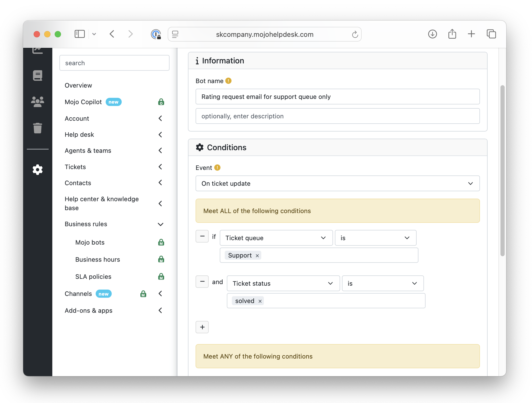Click the lock icon beside Mojo Copilot

point(161,102)
